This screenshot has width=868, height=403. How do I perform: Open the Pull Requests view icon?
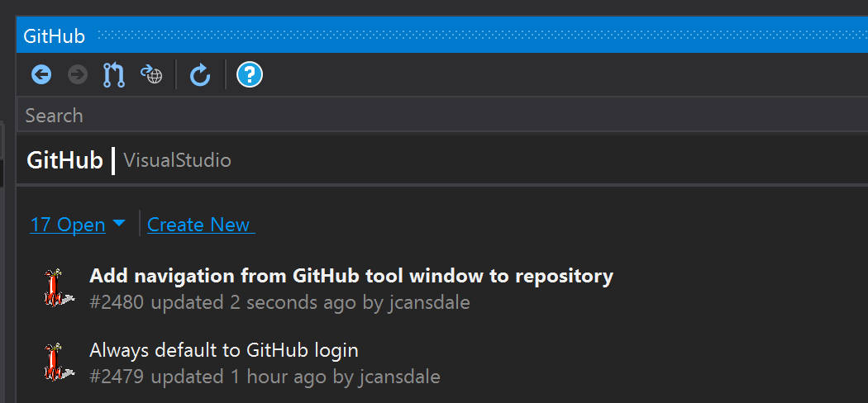pos(114,74)
